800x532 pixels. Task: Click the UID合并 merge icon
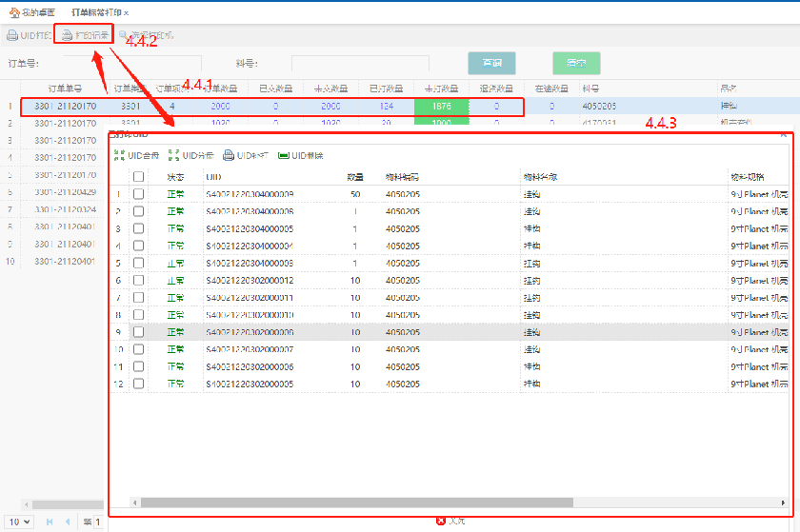point(119,155)
